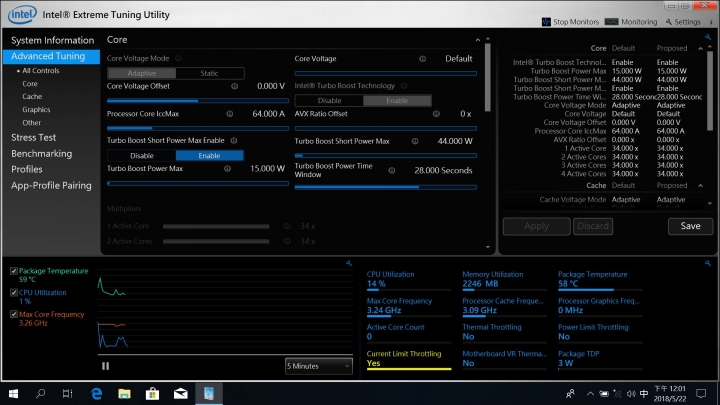Click Turbo Boost Short Power Max info icon
720x405 pixels.
(x=415, y=141)
